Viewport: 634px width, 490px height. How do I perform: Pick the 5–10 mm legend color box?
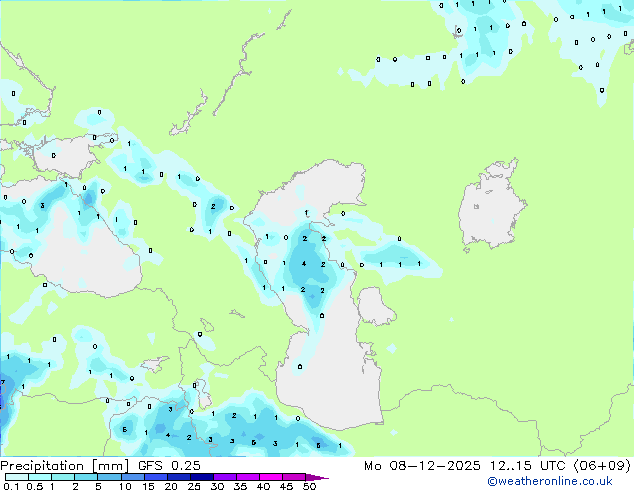(110, 477)
